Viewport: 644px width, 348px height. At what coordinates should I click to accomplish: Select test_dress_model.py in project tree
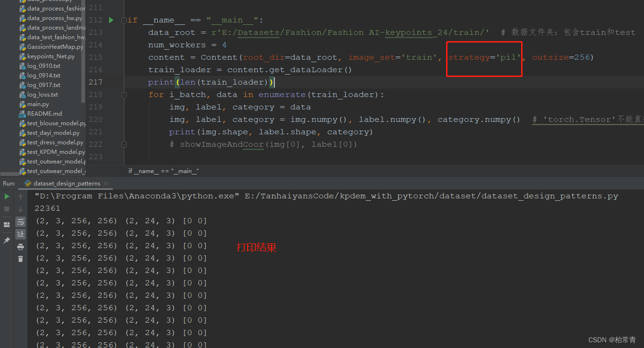pyautogui.click(x=55, y=142)
